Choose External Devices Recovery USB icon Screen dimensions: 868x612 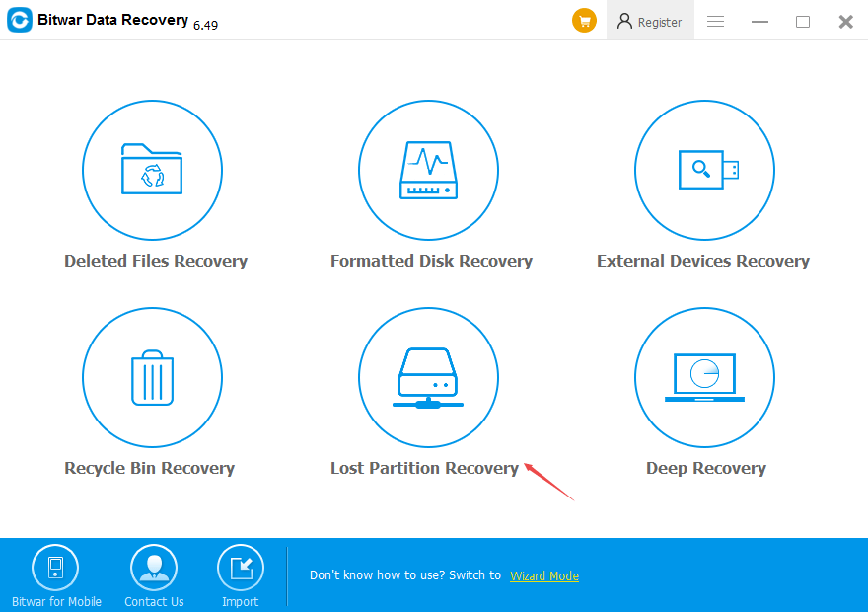tap(704, 170)
